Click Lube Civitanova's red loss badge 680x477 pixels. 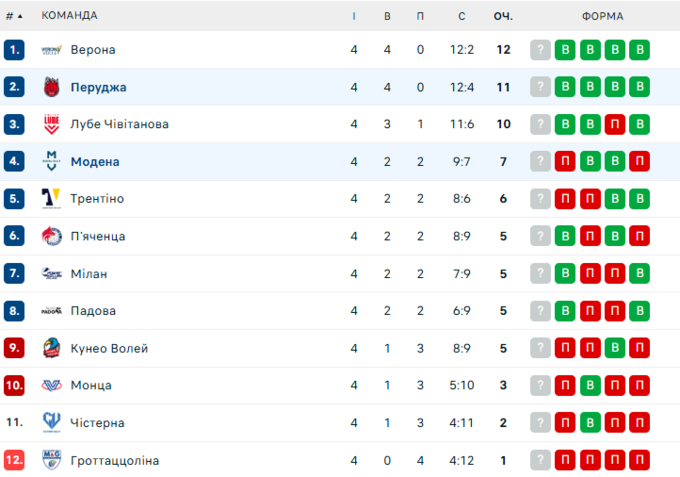click(x=614, y=124)
